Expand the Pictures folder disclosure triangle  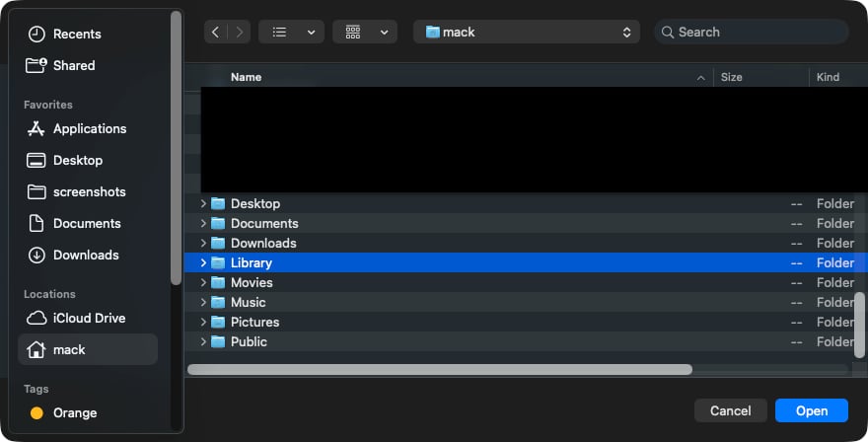203,322
